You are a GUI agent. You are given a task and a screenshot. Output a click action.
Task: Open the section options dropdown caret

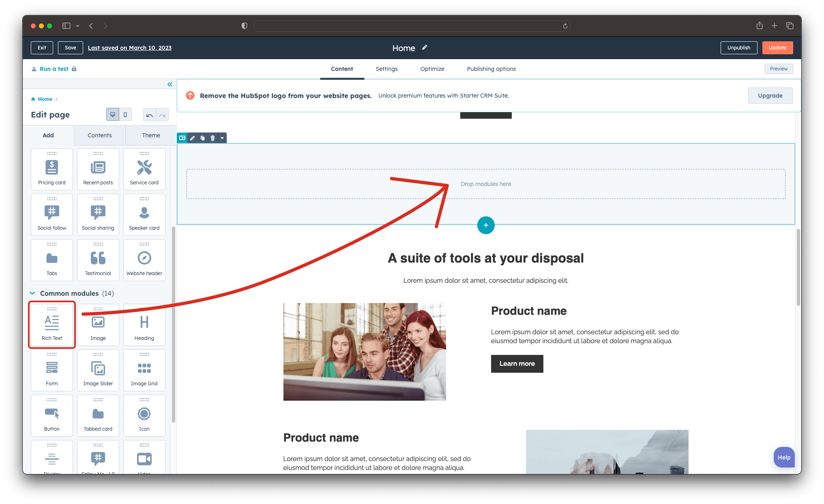(222, 138)
